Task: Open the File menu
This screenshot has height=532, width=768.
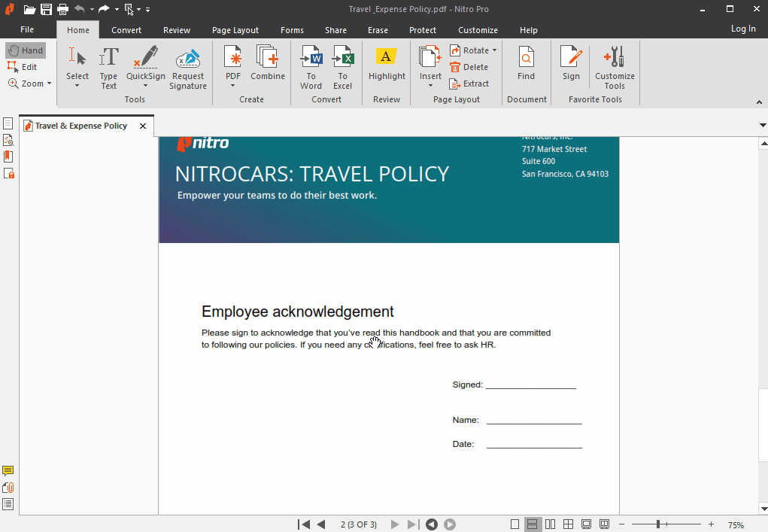Action: coord(27,29)
